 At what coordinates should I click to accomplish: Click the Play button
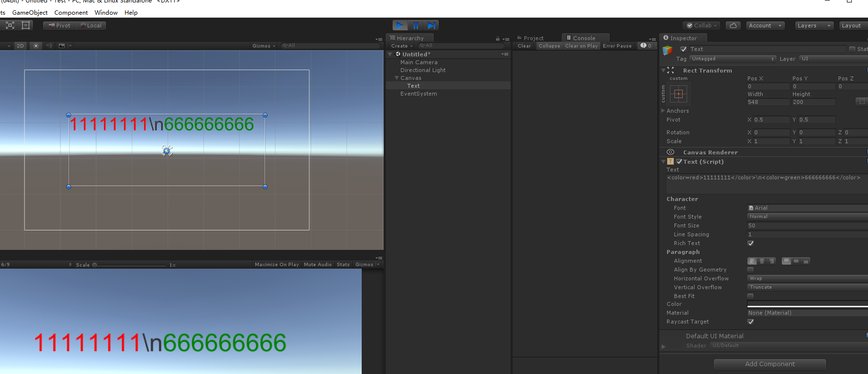coord(399,25)
